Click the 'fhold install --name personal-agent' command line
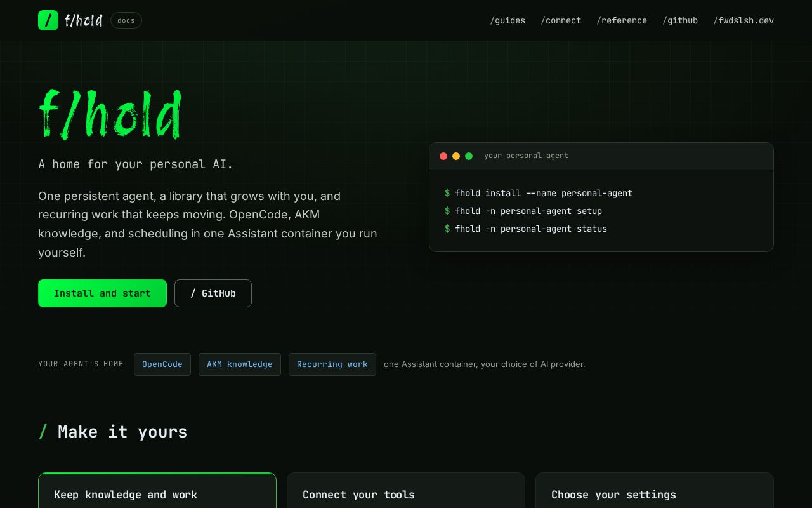The height and width of the screenshot is (508, 812). [x=539, y=193]
